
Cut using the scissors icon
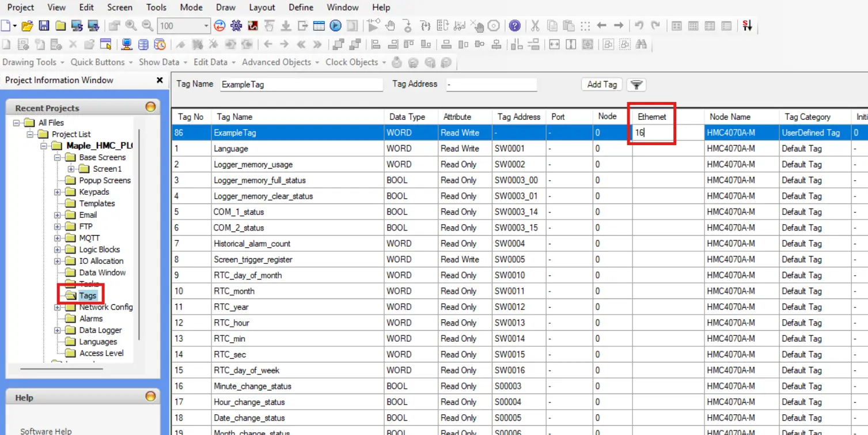(x=535, y=25)
